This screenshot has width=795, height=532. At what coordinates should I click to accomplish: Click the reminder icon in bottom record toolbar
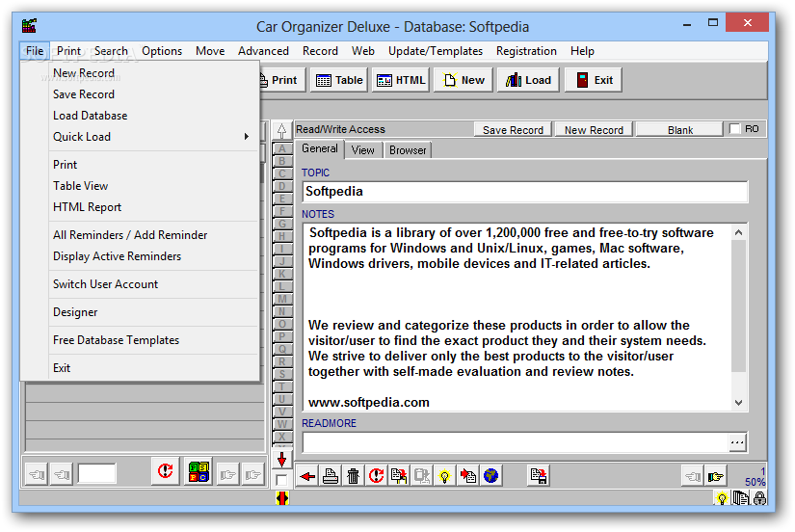click(x=376, y=476)
